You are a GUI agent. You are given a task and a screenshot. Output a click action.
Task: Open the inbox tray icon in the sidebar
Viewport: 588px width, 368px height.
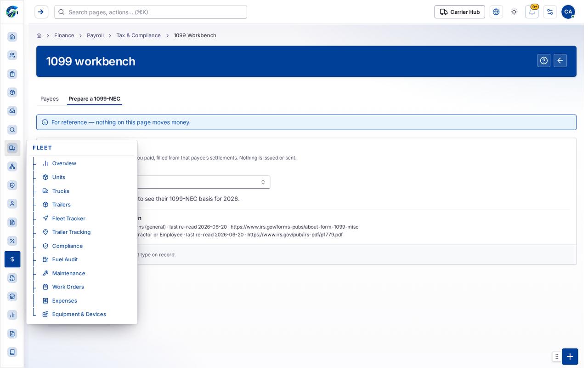click(12, 111)
